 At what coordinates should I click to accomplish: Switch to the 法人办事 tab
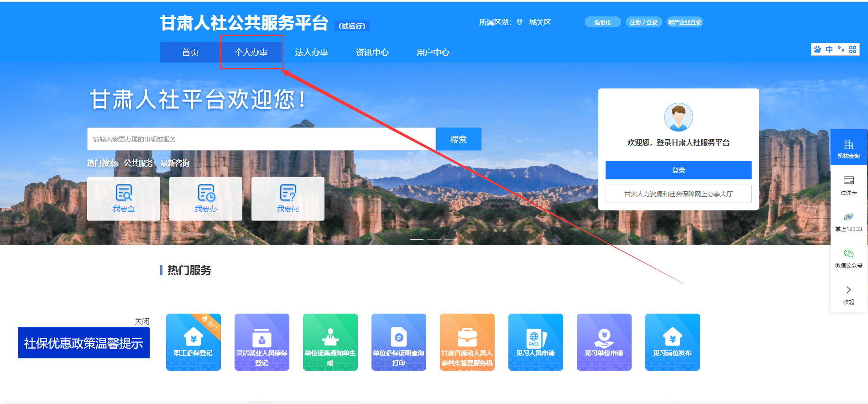tap(311, 52)
